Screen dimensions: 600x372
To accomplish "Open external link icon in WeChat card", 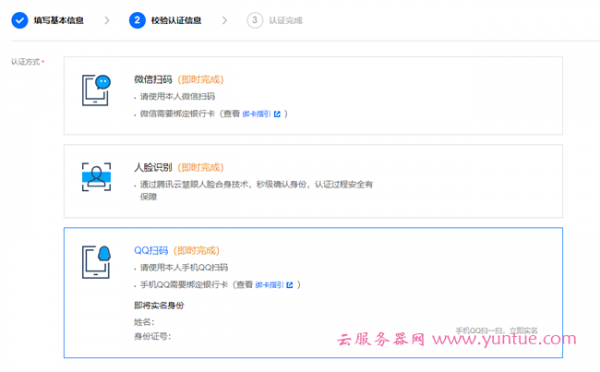I will [x=277, y=114].
